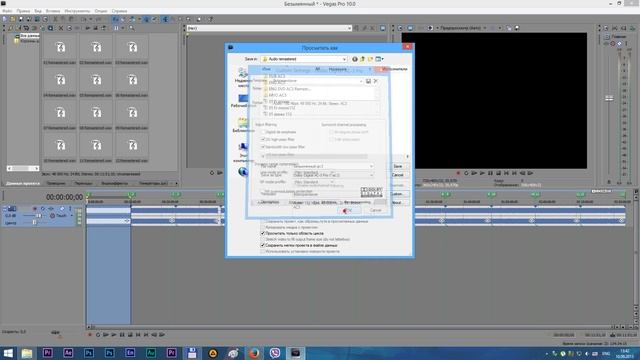The image size is (640, 360).
Task: Open After Effects from the taskbar
Action: (68, 353)
